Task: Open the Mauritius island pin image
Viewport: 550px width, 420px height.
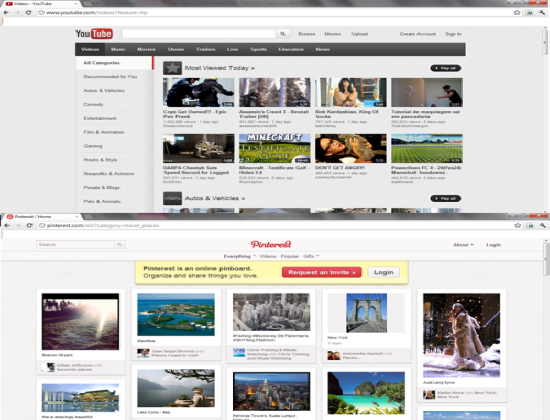Action: (176, 315)
